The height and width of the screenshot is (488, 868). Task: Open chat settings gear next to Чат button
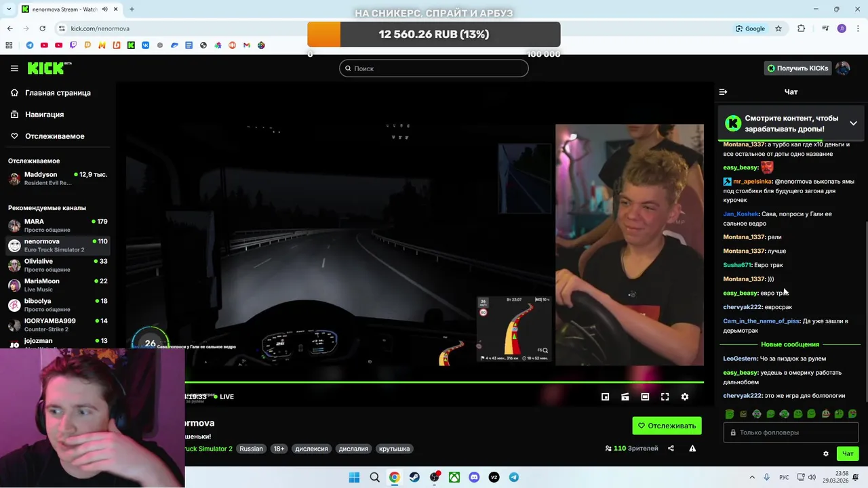(x=825, y=454)
